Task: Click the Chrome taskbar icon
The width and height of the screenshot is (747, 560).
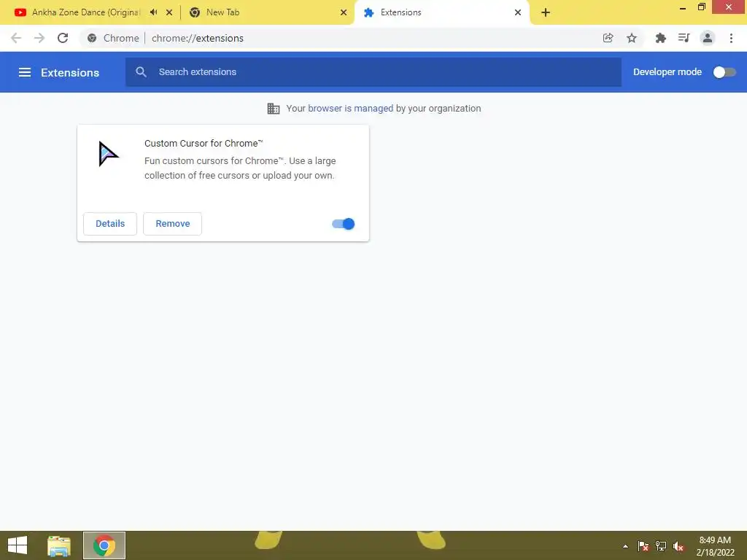Action: [x=104, y=545]
